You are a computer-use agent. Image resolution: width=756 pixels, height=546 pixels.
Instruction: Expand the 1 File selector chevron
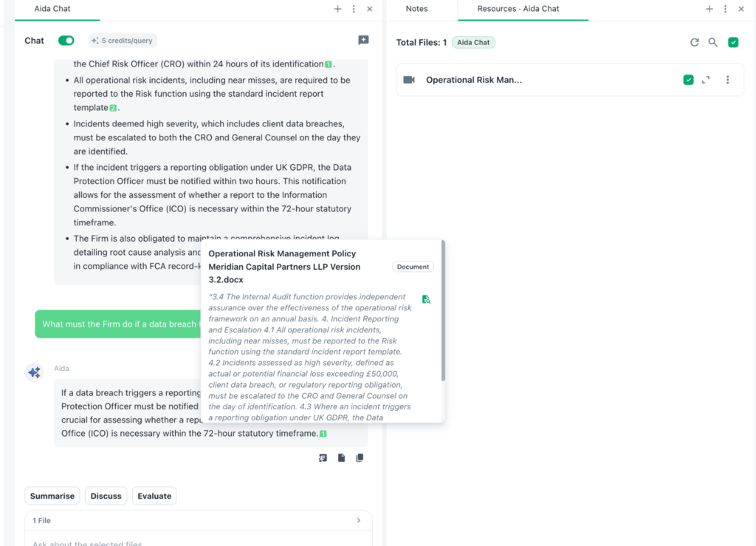[359, 520]
